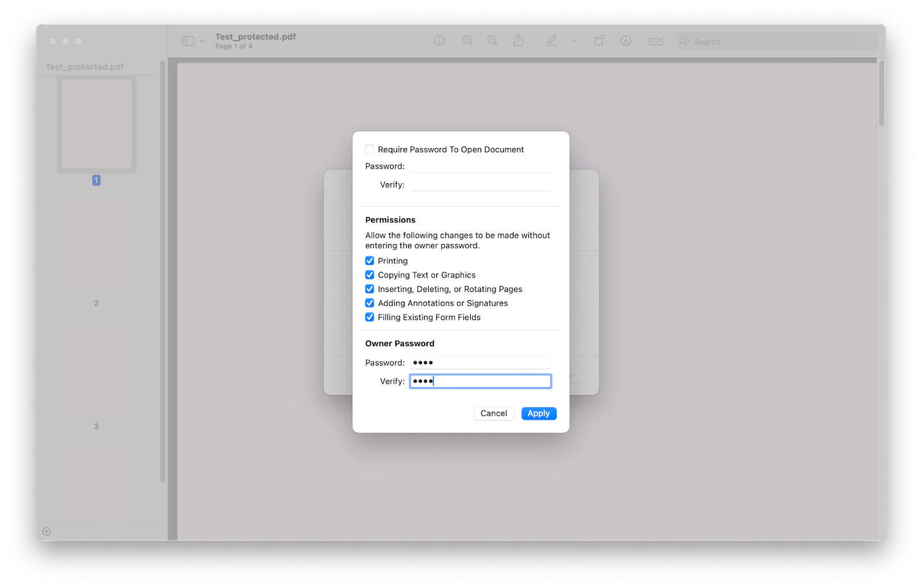The image size is (922, 588).
Task: Open the Highlight tool
Action: 551,40
